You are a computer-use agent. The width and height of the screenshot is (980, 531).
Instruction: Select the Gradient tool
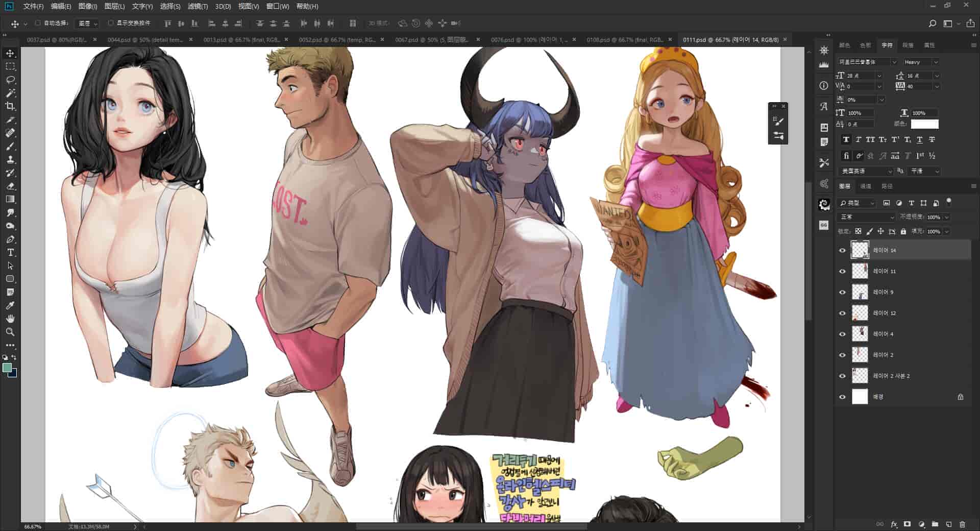(10, 200)
